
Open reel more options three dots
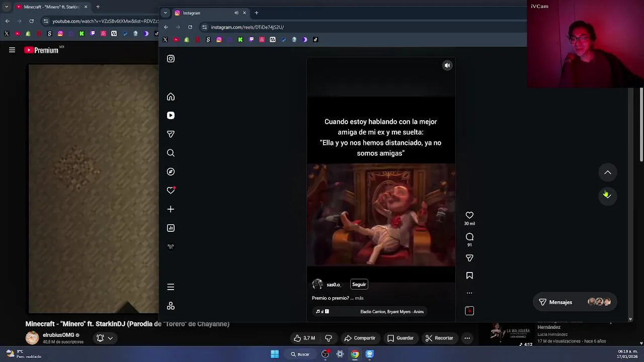tap(469, 293)
